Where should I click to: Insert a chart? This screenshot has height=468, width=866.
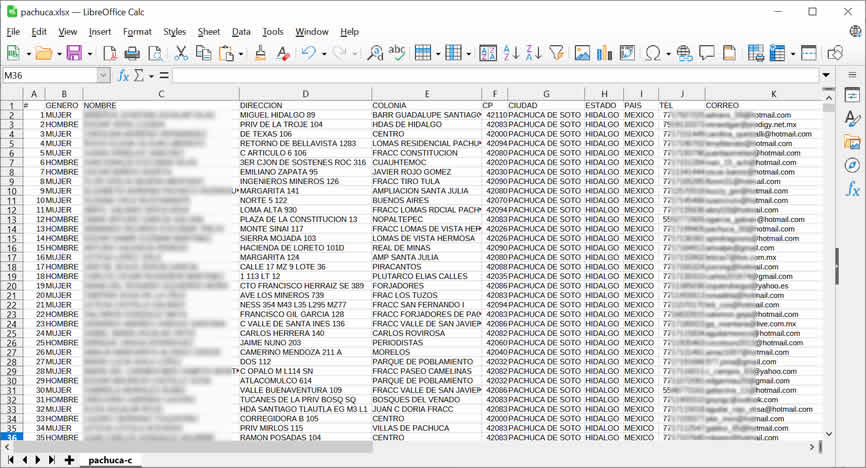(x=605, y=53)
